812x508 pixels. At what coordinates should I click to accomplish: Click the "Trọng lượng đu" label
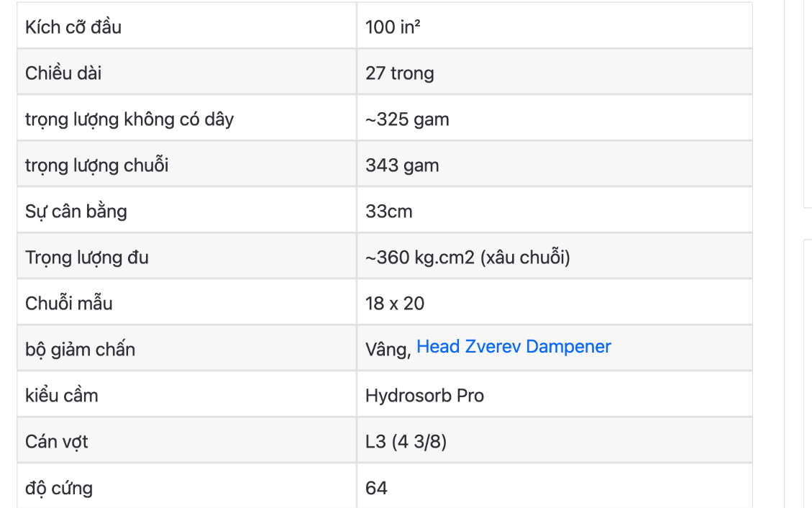pyautogui.click(x=87, y=258)
